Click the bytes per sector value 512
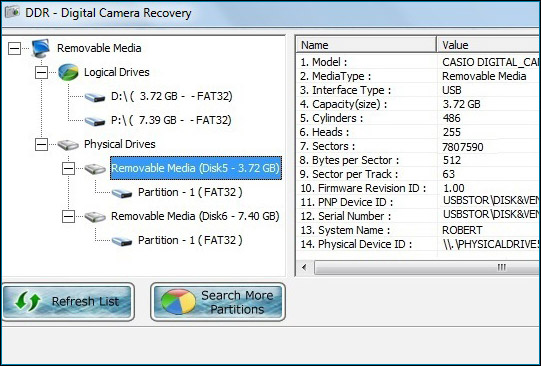 click(452, 160)
